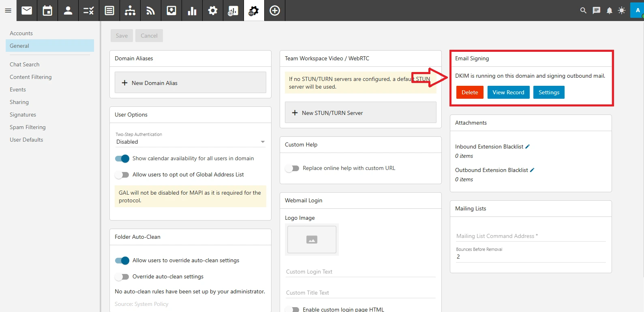Click the View Record button

coord(508,92)
